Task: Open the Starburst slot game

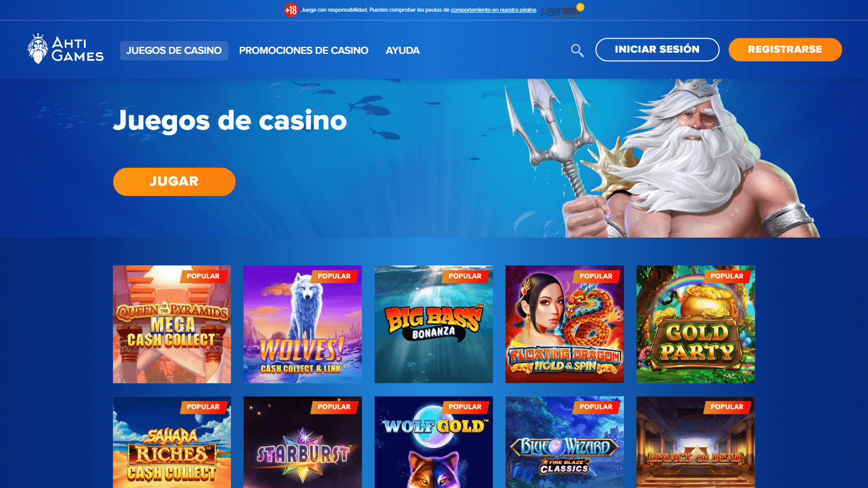Action: (x=303, y=442)
